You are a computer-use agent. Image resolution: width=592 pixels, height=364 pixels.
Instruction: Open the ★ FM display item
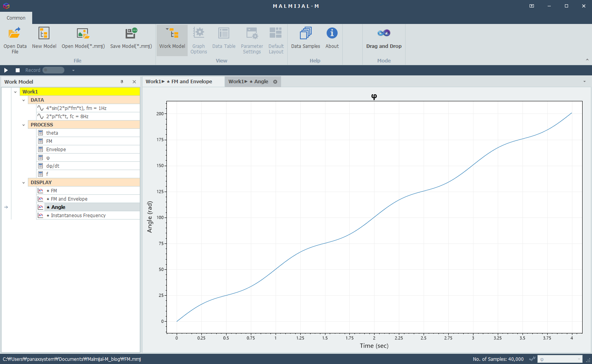click(x=88, y=190)
